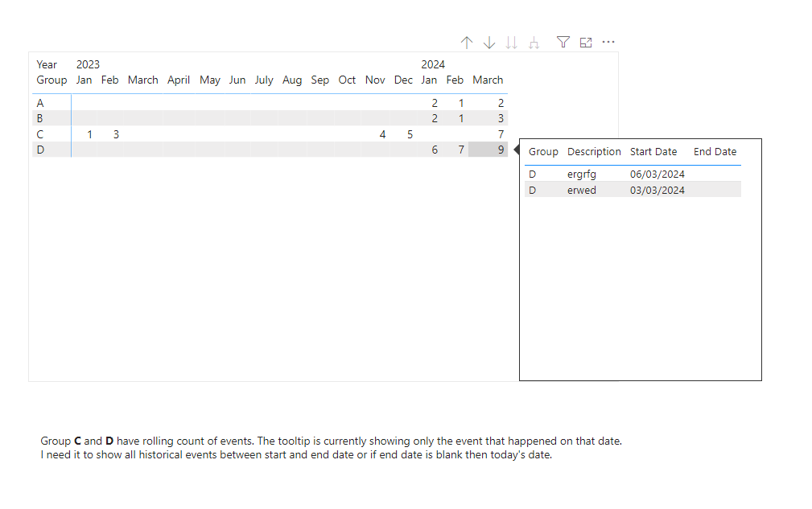This screenshot has width=812, height=509.
Task: Click the Group header in tooltip table
Action: tap(543, 151)
